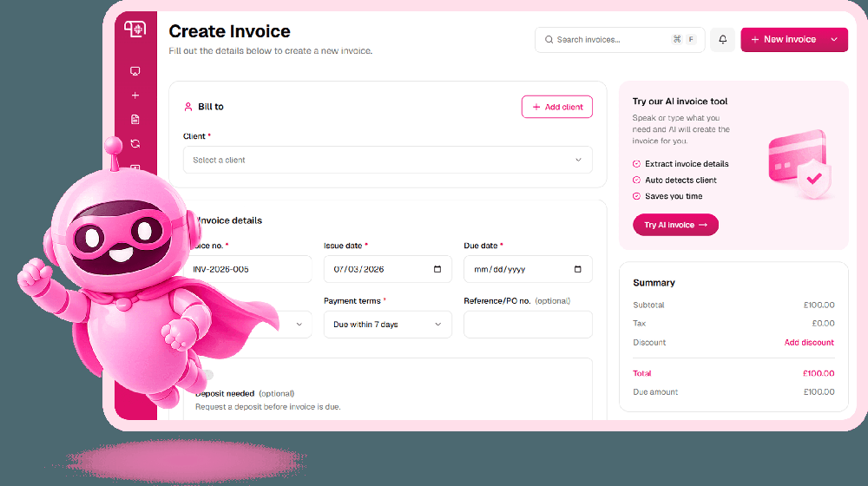Click the Reference/PO no. input field
This screenshot has width=868, height=486.
528,325
